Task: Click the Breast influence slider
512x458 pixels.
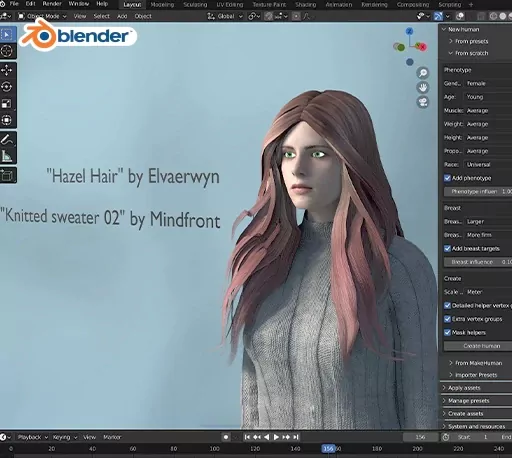Action: click(x=478, y=262)
